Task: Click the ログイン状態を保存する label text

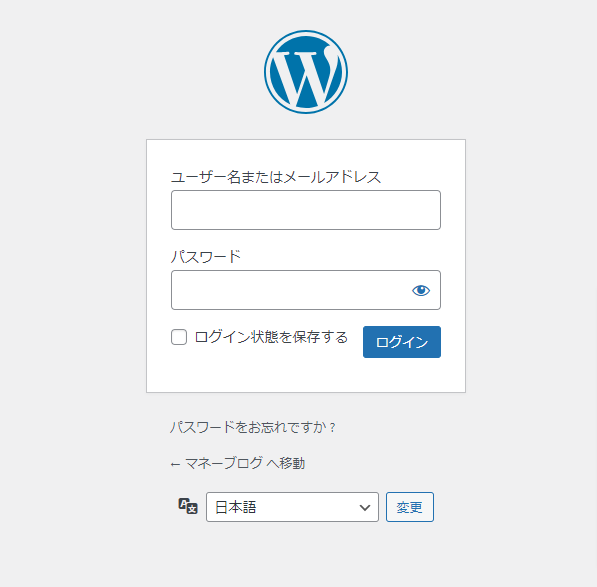Action: (x=271, y=337)
